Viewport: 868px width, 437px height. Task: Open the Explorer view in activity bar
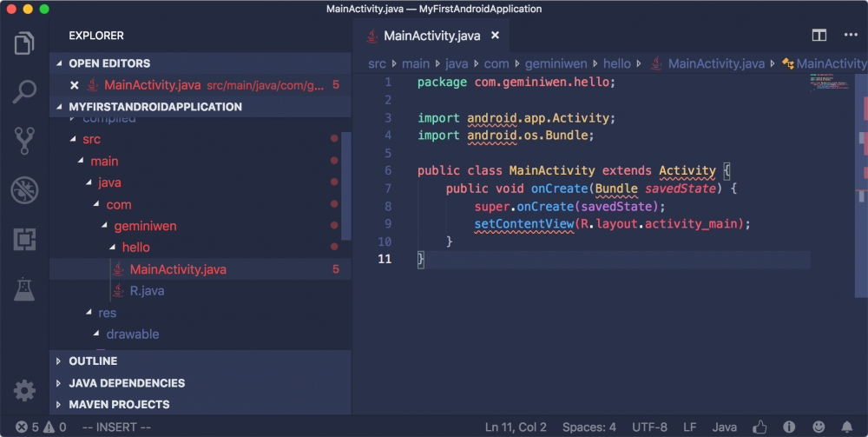[24, 43]
